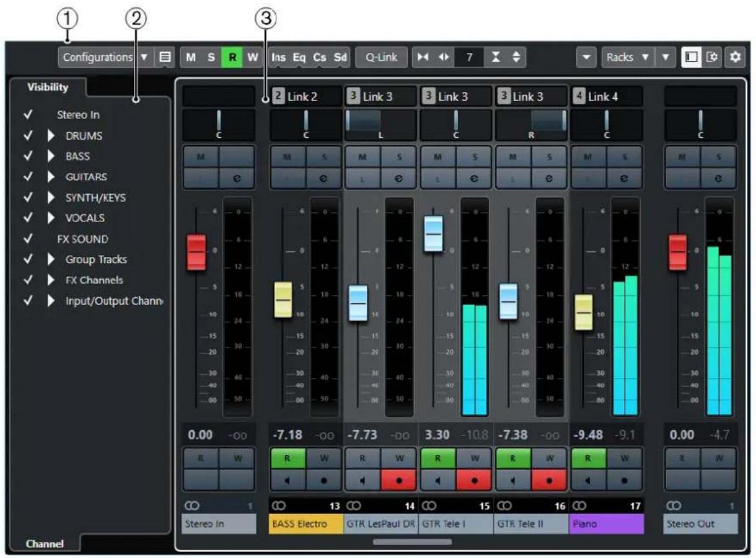The image size is (756, 558).
Task: Click the BASS Electro volume fader
Action: [x=283, y=300]
